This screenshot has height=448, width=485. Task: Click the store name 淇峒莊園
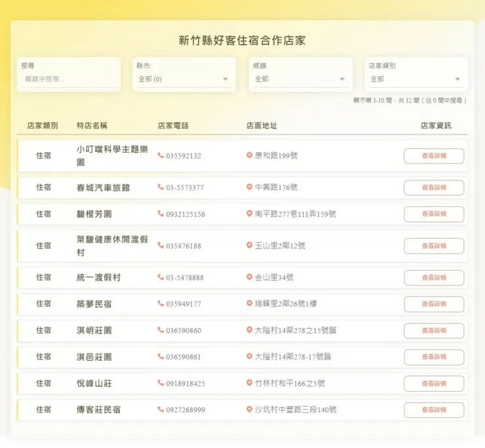click(x=94, y=331)
